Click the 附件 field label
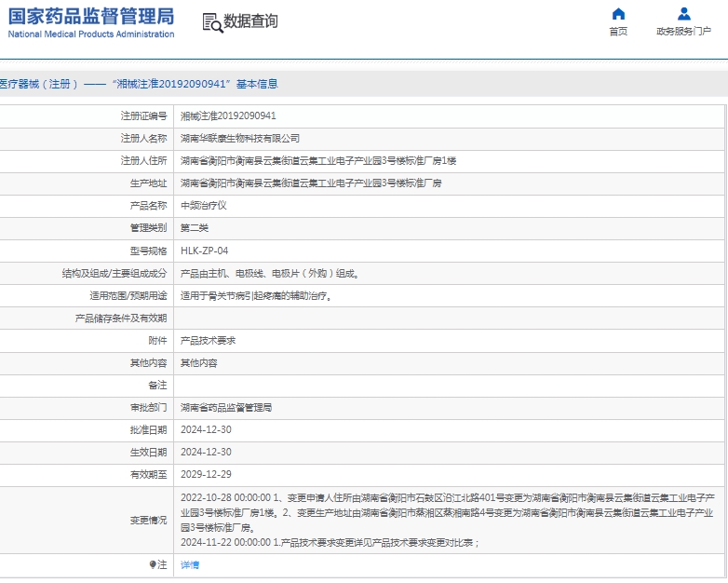 157,341
